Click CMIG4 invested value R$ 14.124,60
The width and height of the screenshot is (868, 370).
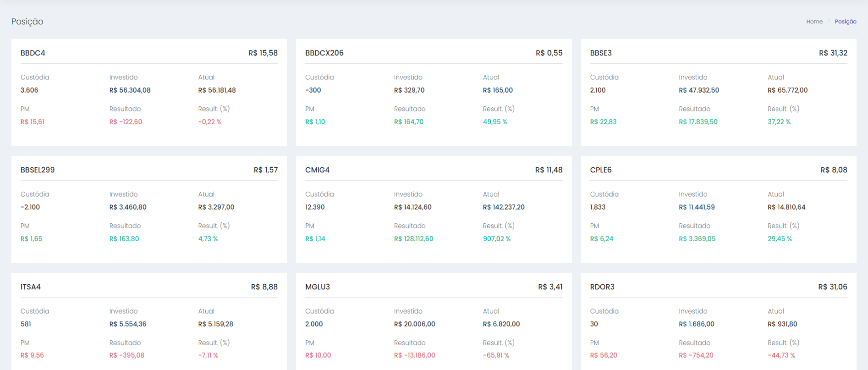(413, 207)
